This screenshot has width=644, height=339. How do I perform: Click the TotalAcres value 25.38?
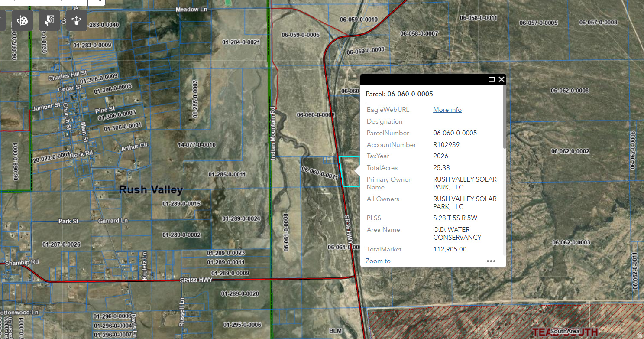440,168
